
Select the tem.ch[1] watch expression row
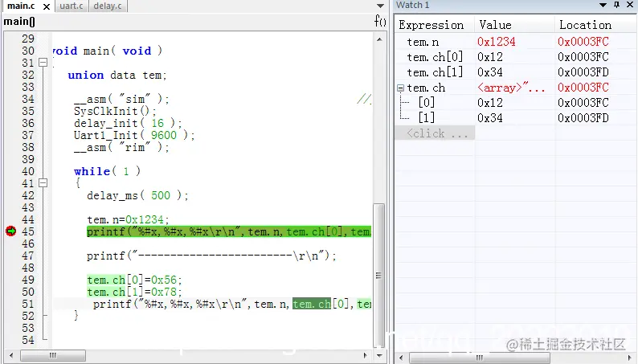[x=435, y=72]
